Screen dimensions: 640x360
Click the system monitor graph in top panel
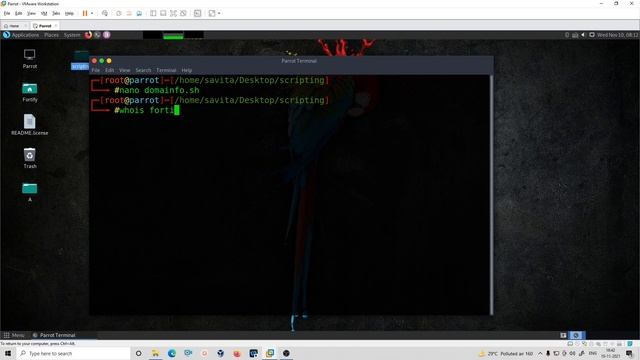tap(173, 35)
